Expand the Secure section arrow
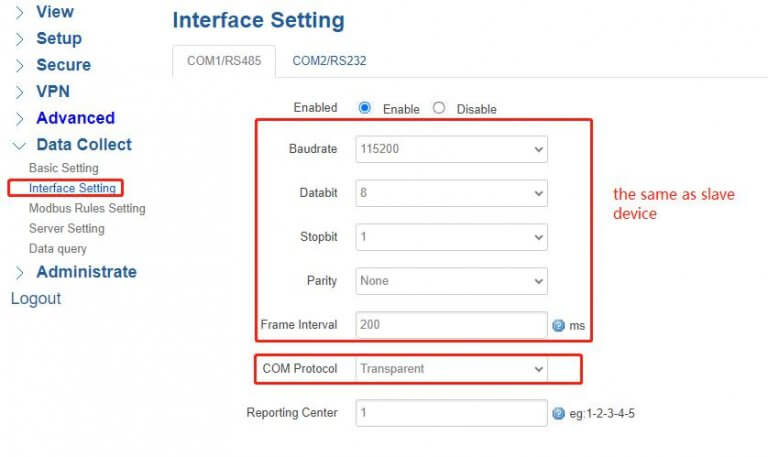 tap(19, 66)
